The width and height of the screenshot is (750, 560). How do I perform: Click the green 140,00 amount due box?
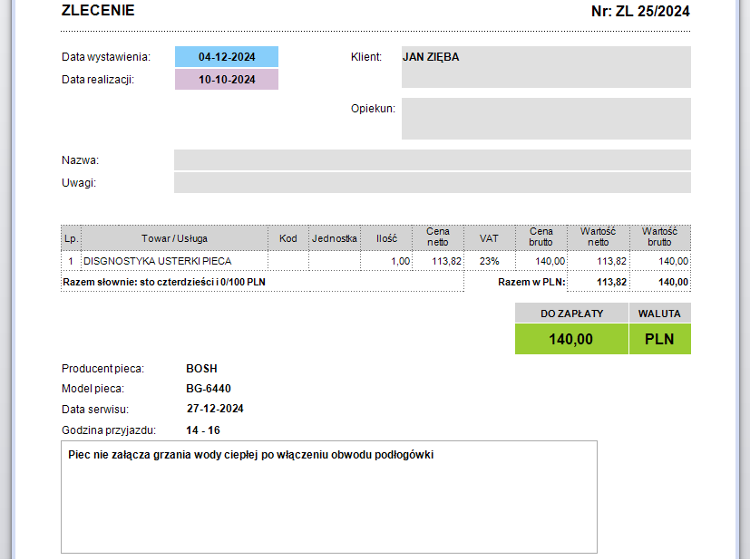point(571,340)
